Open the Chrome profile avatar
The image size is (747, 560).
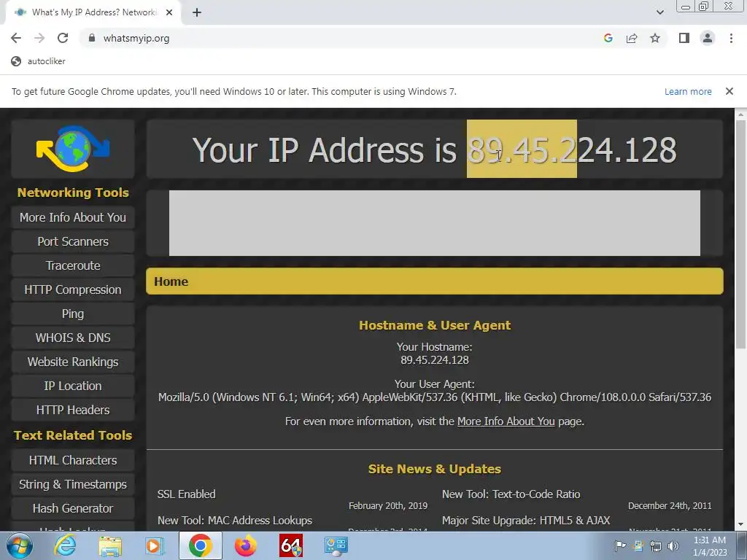[708, 38]
